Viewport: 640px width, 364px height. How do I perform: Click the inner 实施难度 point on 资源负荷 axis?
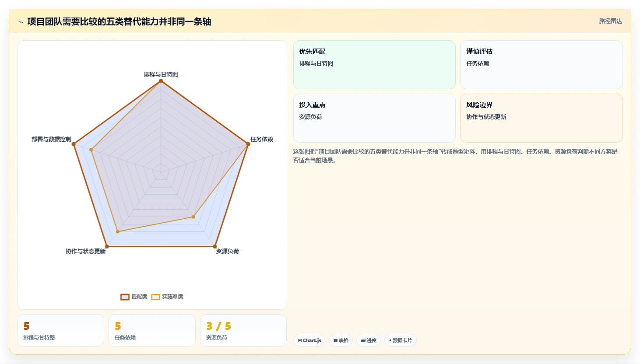pos(193,217)
